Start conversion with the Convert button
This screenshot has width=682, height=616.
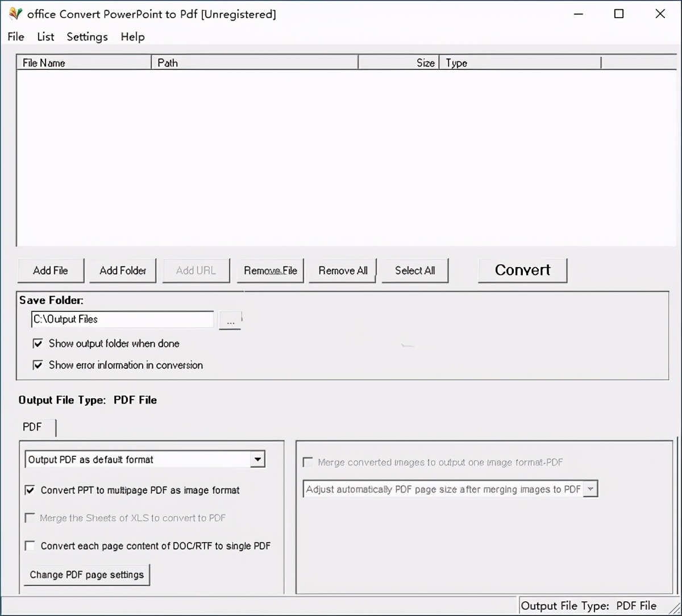522,270
